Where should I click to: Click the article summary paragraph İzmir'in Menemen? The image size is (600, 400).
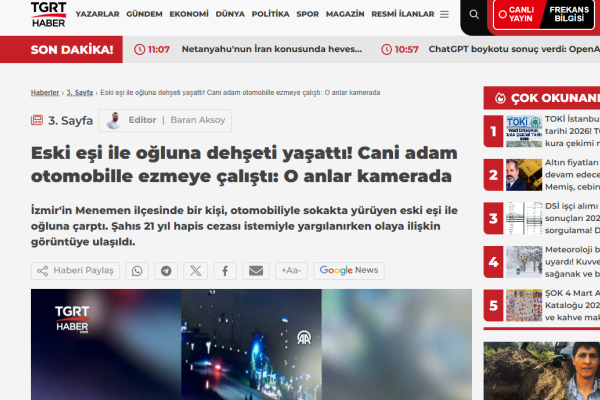pos(244,226)
